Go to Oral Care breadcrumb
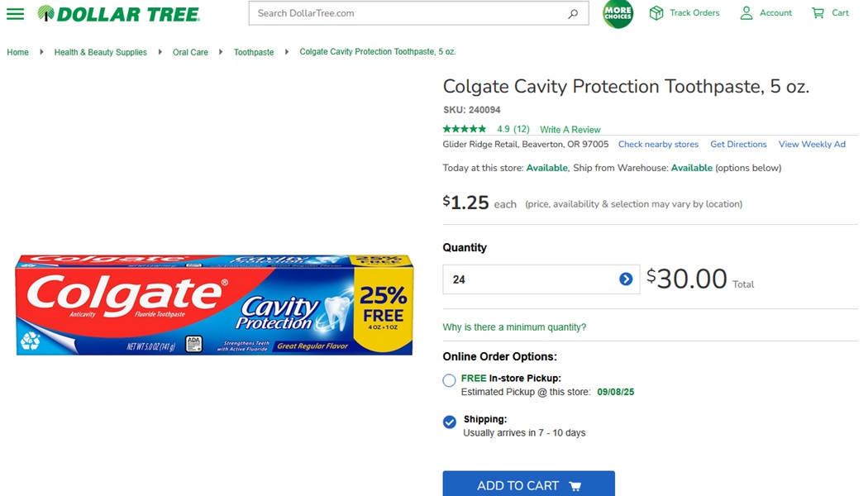 pos(190,52)
